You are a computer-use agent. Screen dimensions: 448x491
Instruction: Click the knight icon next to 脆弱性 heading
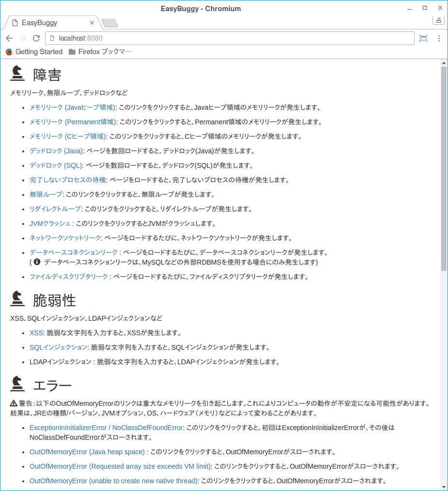[x=17, y=299]
